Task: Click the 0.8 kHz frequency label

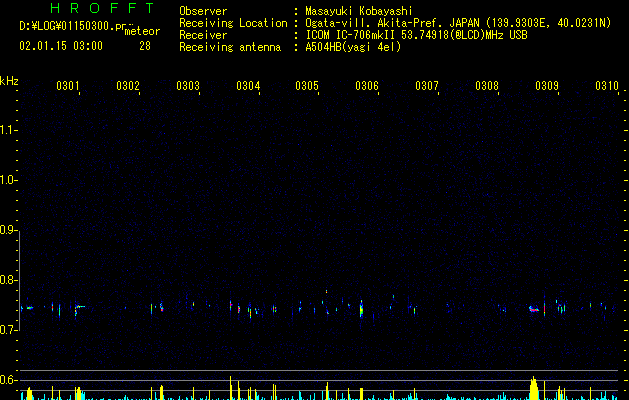Action: [x=8, y=280]
